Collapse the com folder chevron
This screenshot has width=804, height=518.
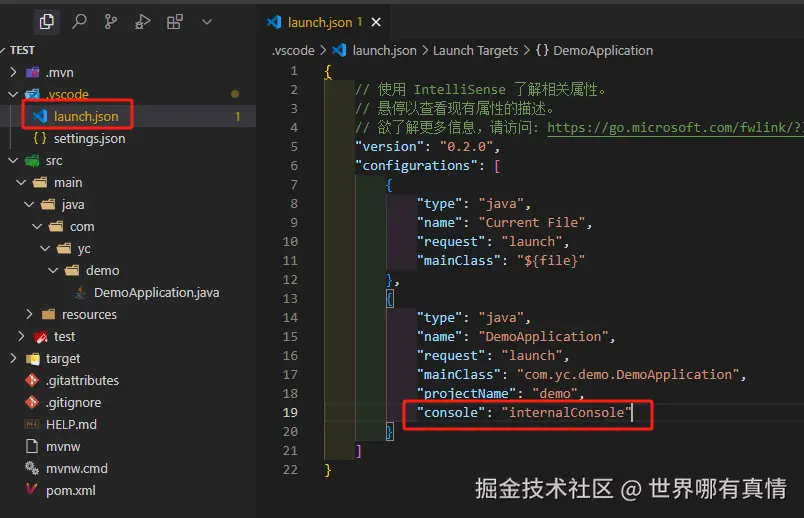pyautogui.click(x=37, y=226)
